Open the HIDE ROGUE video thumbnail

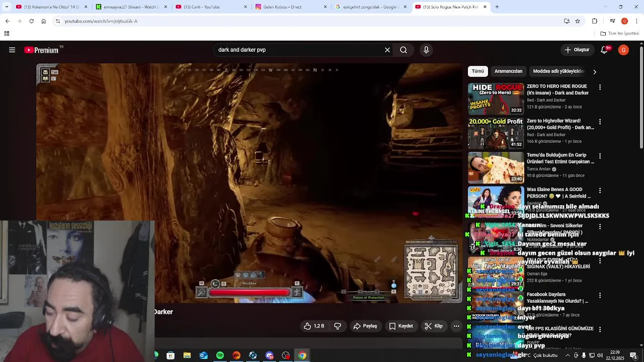click(496, 99)
